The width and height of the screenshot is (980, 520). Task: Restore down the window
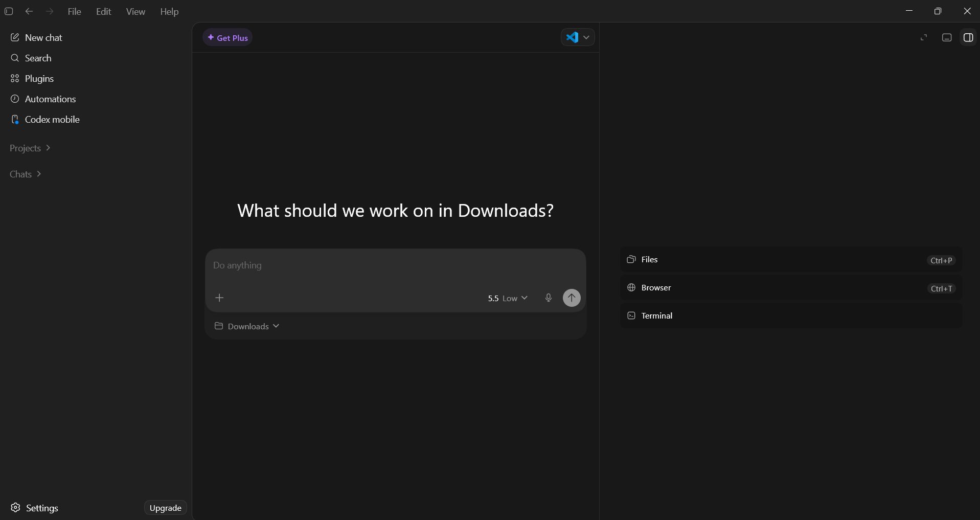[938, 11]
